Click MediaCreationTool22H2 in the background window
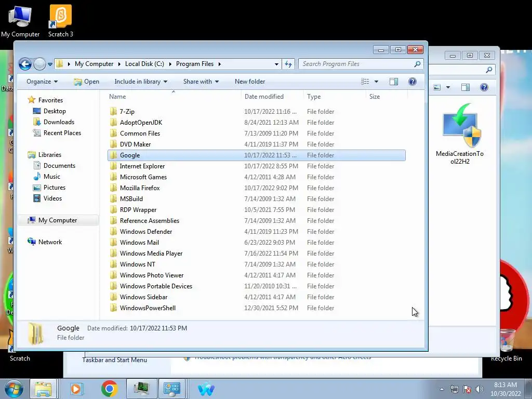Image resolution: width=532 pixels, height=399 pixels. point(460,134)
